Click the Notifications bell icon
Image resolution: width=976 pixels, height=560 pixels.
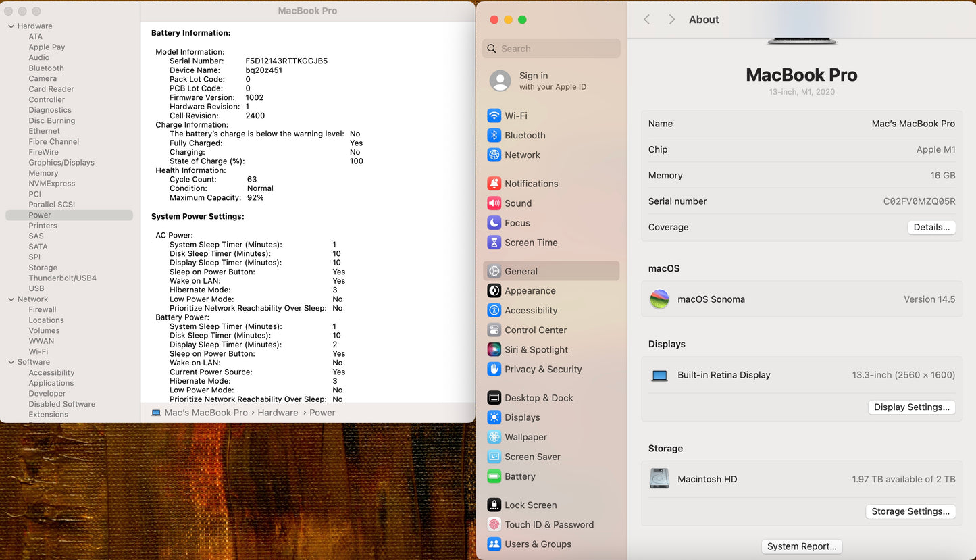tap(494, 184)
